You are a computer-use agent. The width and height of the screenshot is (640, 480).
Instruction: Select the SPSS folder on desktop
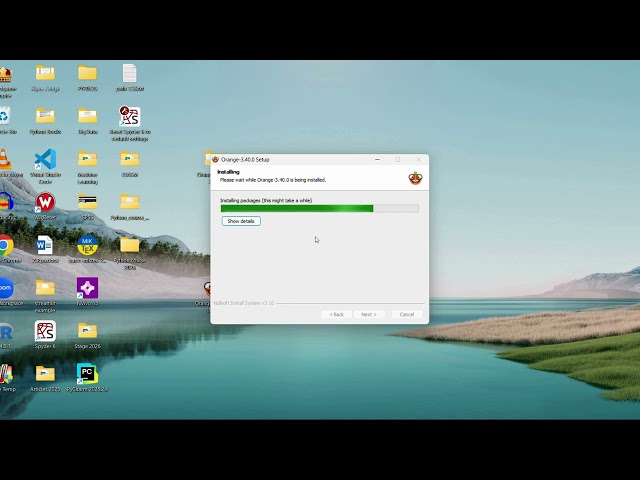pos(87,202)
